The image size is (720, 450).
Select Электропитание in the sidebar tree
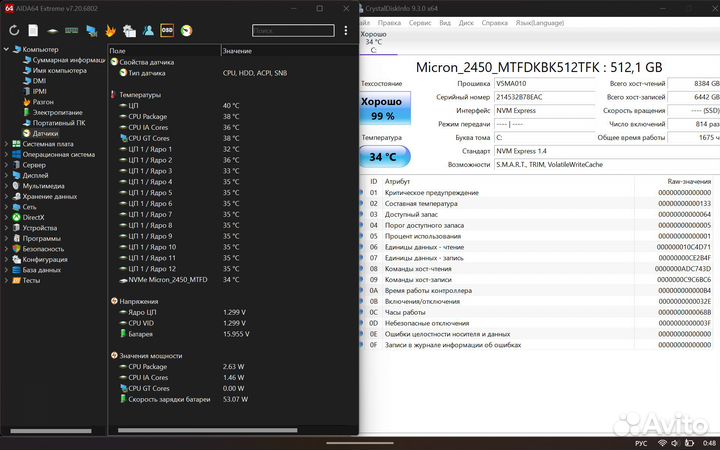[x=57, y=112]
